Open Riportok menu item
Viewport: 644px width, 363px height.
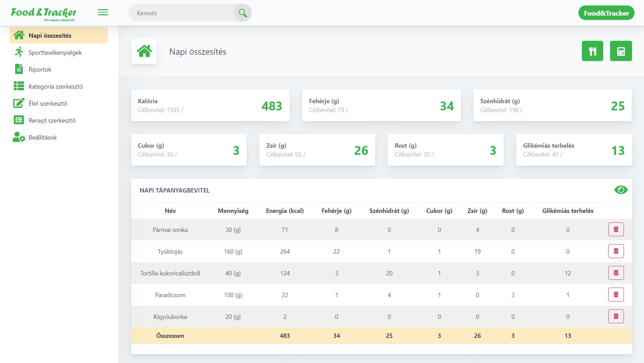click(x=59, y=69)
